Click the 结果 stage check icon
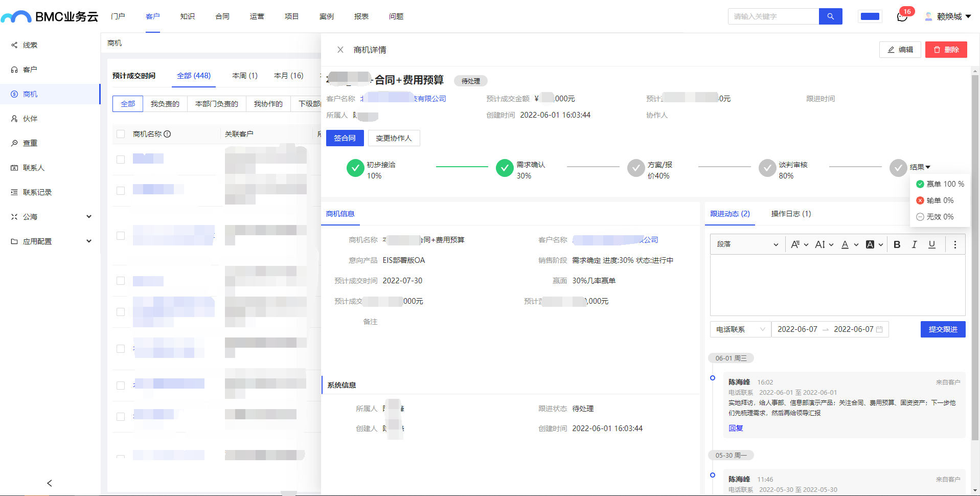Viewport: 980px width, 496px height. tap(898, 168)
